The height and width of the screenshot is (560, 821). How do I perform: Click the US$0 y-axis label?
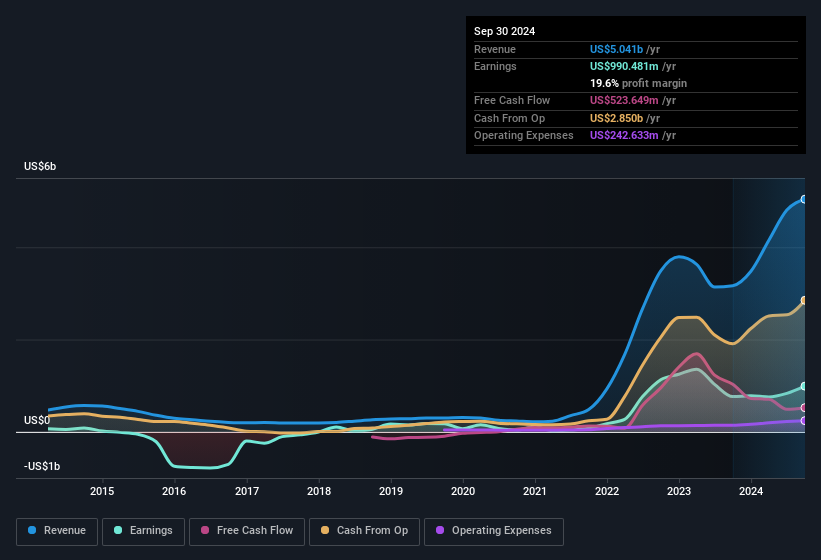pyautogui.click(x=37, y=420)
